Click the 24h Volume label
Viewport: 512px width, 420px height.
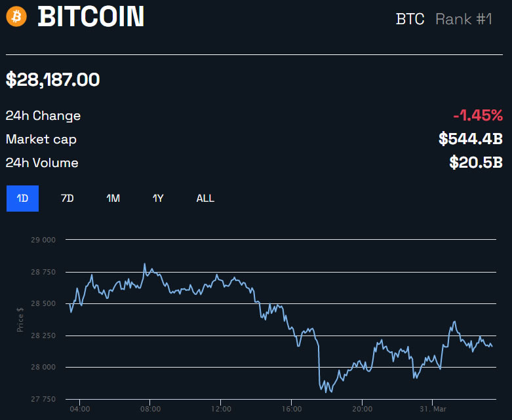(x=42, y=163)
